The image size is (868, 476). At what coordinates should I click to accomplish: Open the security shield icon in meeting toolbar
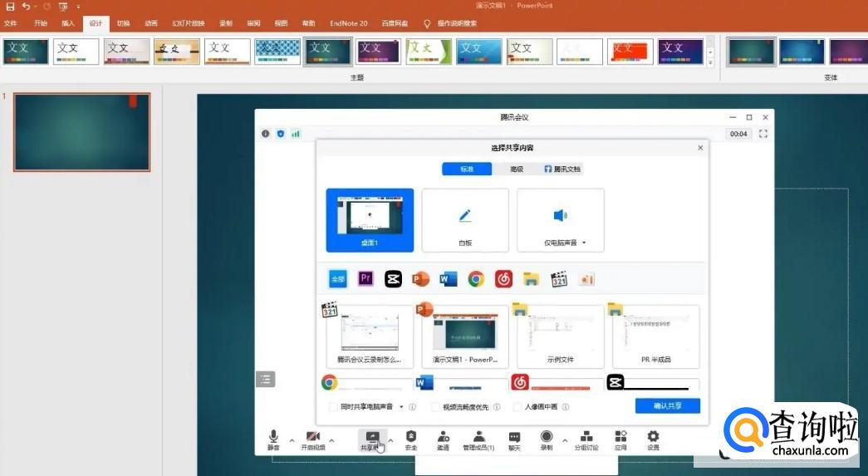411,440
